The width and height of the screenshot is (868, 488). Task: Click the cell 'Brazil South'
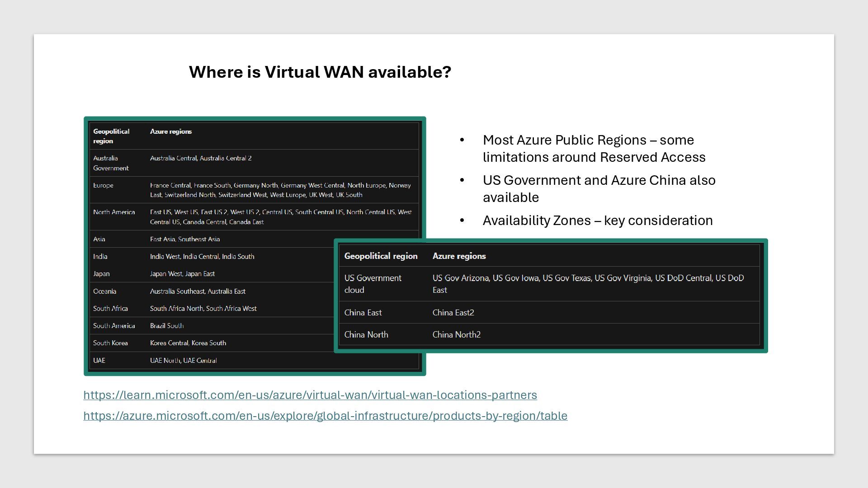(x=167, y=326)
